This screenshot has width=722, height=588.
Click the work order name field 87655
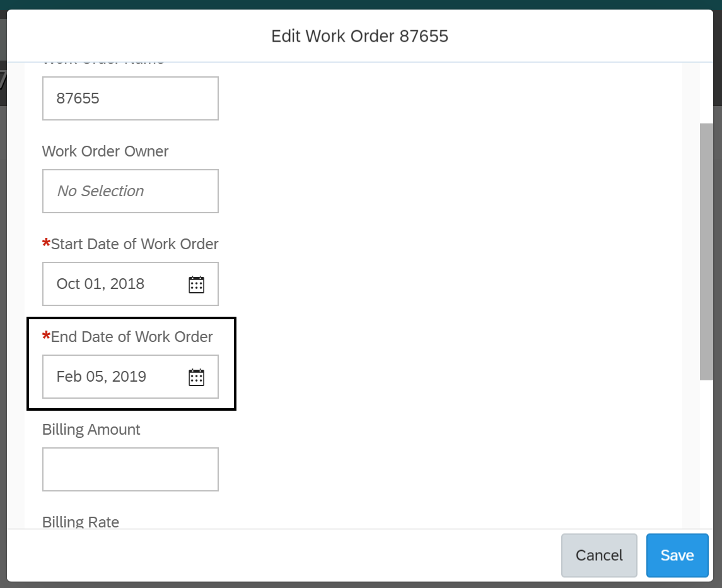tap(131, 98)
